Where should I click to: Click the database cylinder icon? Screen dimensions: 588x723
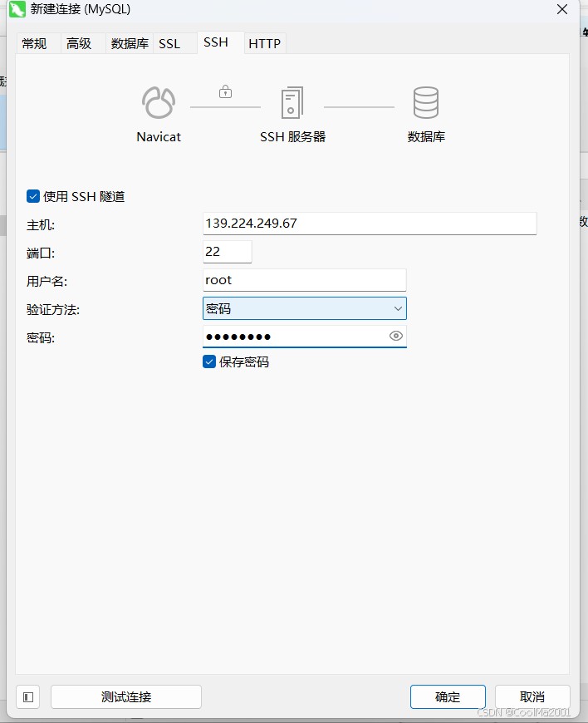pyautogui.click(x=426, y=102)
